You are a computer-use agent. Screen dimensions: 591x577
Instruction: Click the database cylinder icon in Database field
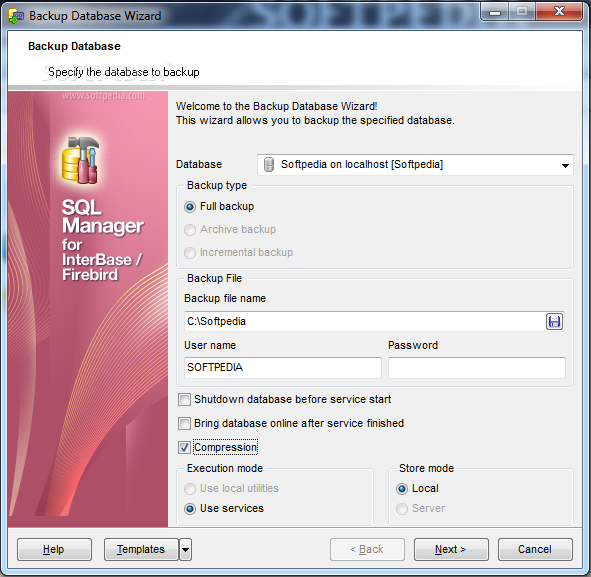click(269, 165)
